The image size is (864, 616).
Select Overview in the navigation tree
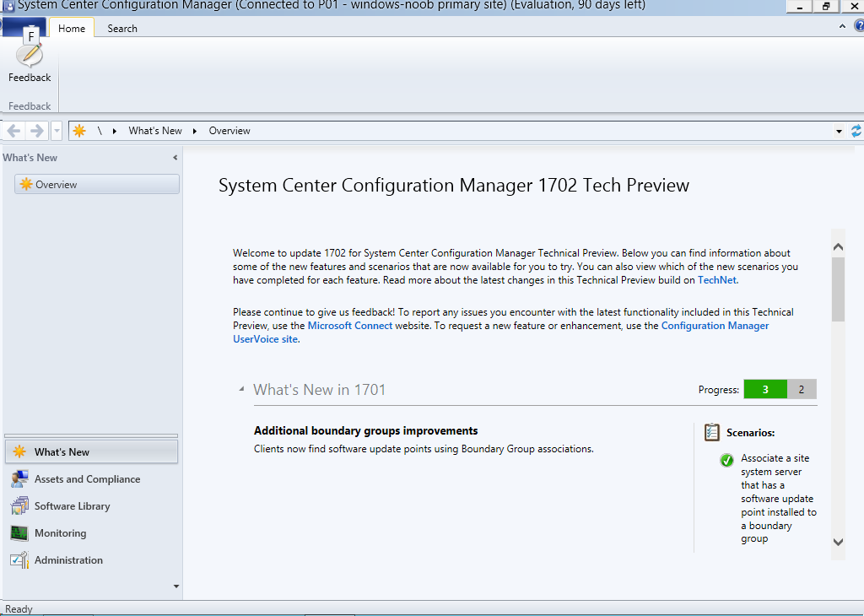click(97, 184)
